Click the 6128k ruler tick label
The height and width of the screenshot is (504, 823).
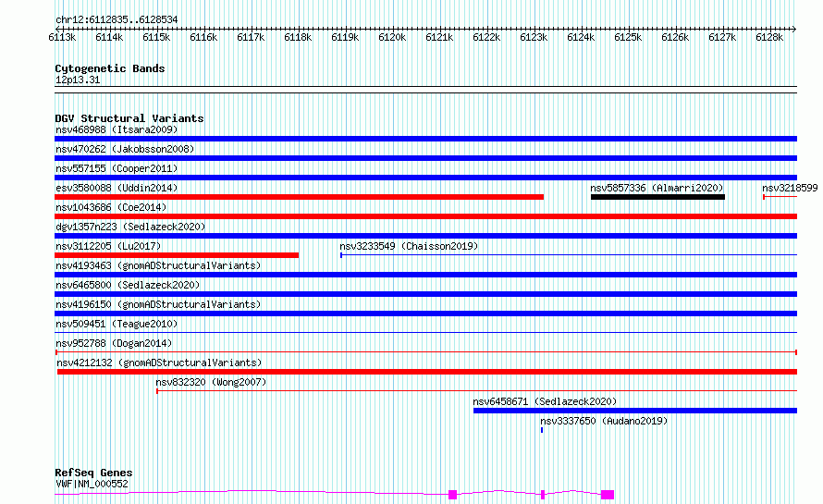point(769,37)
